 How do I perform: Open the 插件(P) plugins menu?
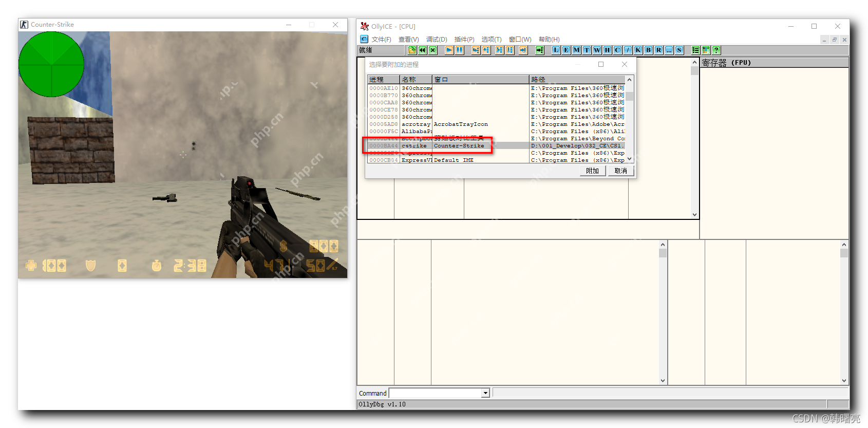(464, 40)
